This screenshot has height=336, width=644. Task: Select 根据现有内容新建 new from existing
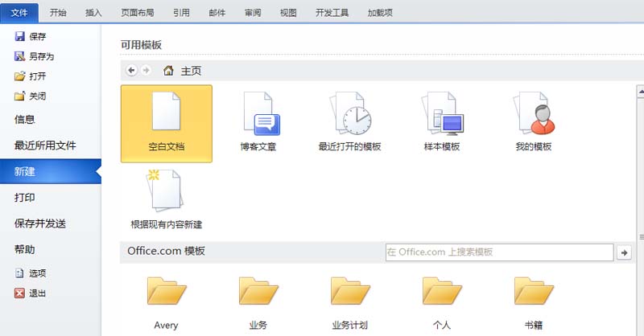[167, 199]
